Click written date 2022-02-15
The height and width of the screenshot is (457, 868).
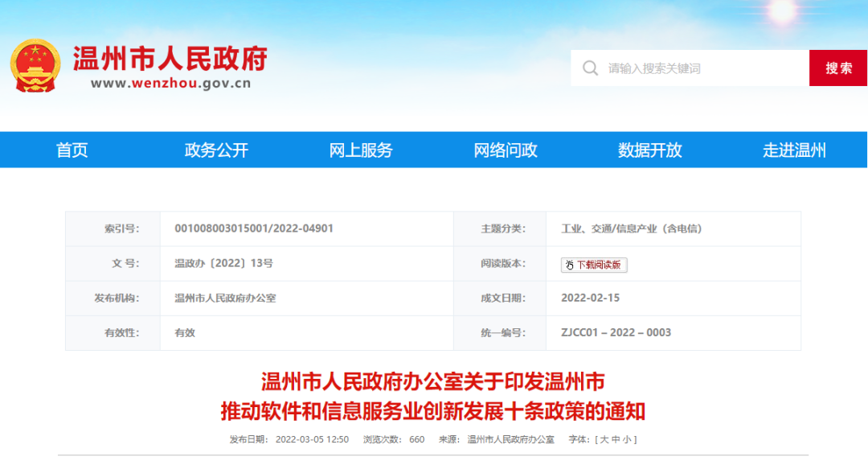[590, 298]
